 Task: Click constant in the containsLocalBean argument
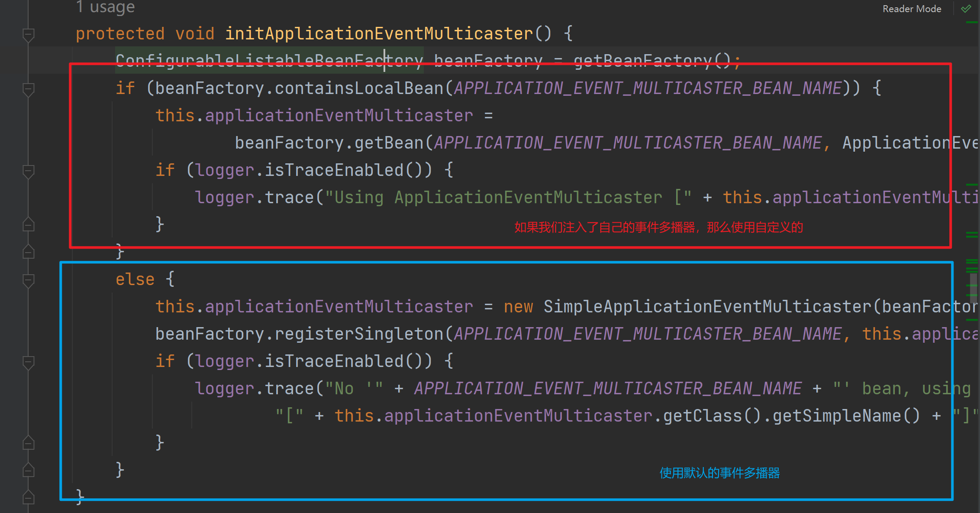coord(648,88)
